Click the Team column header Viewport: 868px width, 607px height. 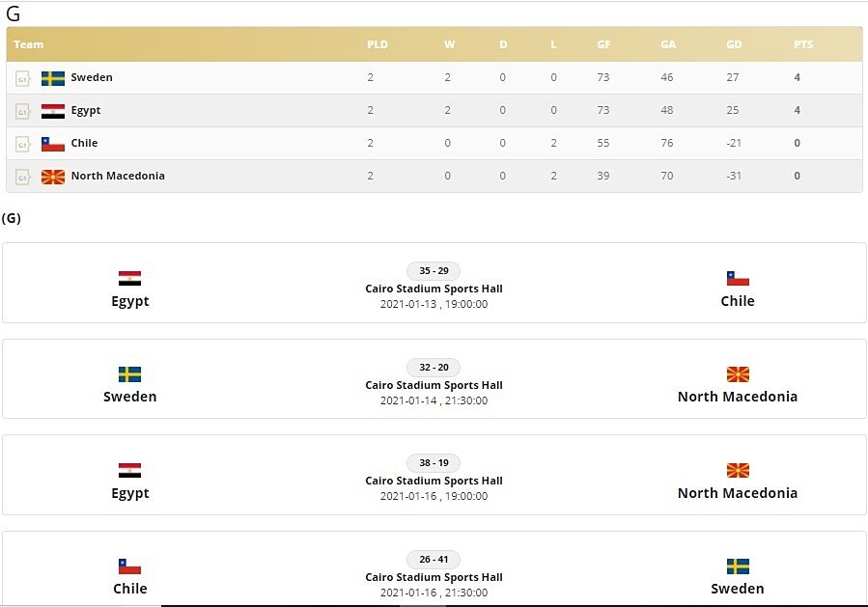pyautogui.click(x=29, y=44)
